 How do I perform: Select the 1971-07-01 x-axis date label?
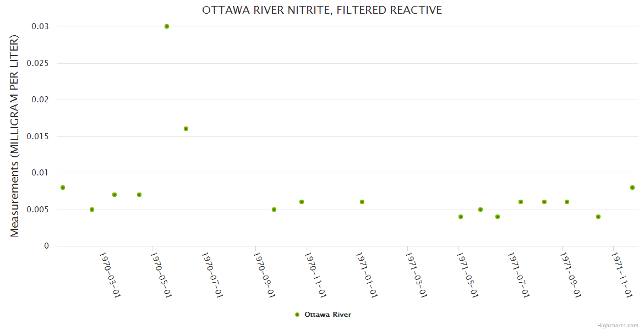[519, 274]
